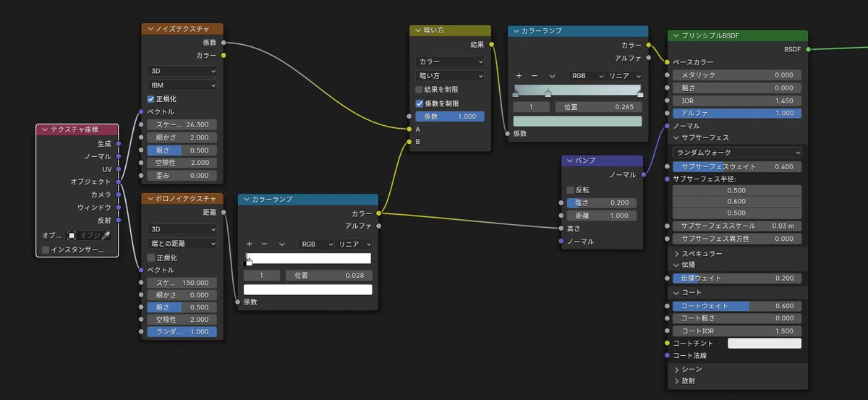Collapse the テクスチャ座標 node via header chevron
The width and height of the screenshot is (868, 400).
(x=45, y=129)
